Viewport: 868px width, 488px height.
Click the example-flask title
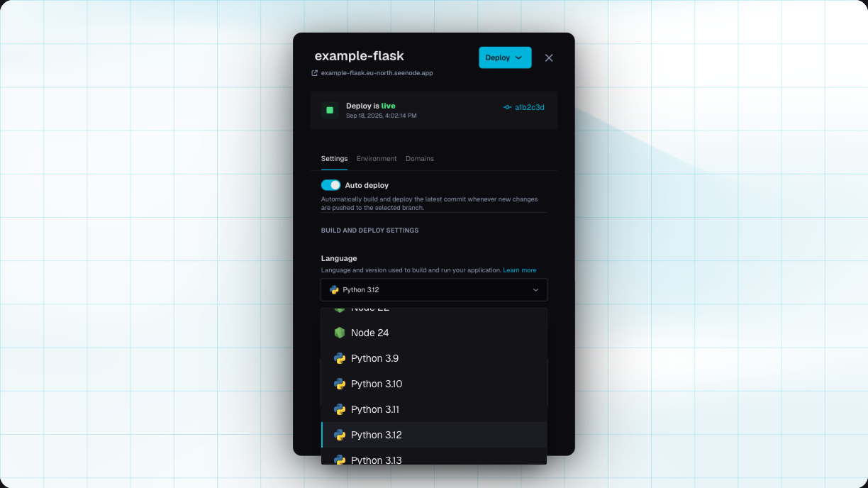coord(360,55)
